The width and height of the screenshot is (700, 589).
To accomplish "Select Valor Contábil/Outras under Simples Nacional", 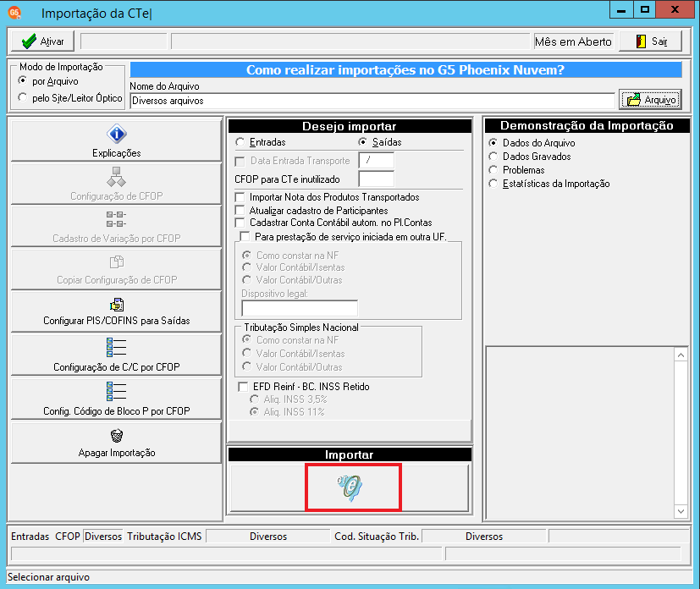I will pyautogui.click(x=246, y=366).
